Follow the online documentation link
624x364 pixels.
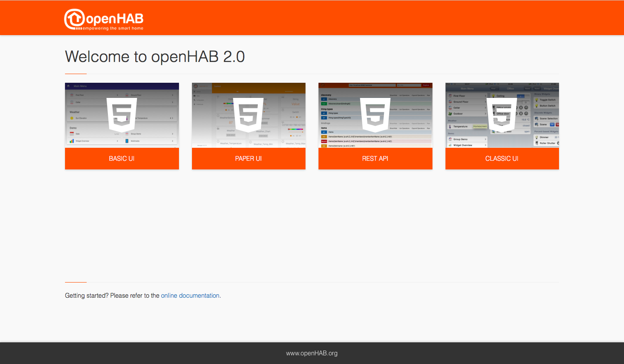click(190, 296)
